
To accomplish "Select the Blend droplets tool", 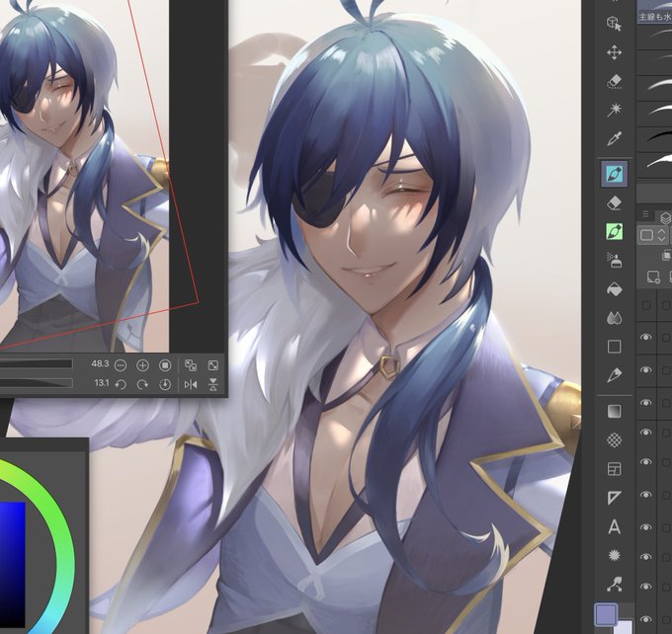I will (614, 318).
